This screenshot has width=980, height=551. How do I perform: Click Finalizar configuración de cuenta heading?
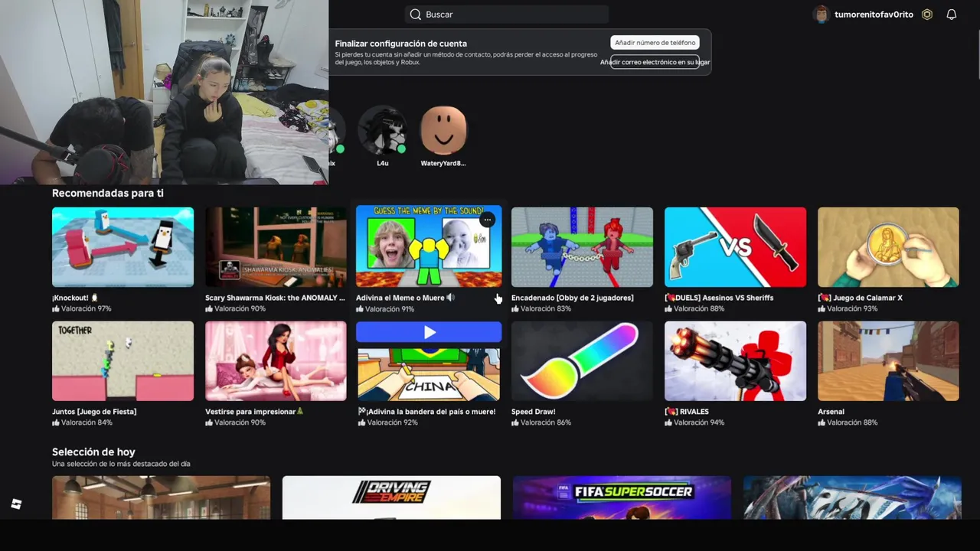tap(400, 44)
